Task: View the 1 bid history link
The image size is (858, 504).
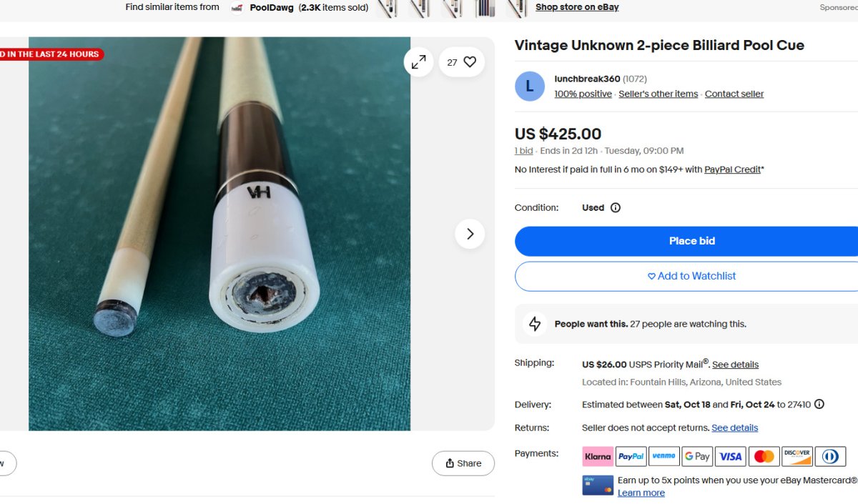Action: [524, 151]
